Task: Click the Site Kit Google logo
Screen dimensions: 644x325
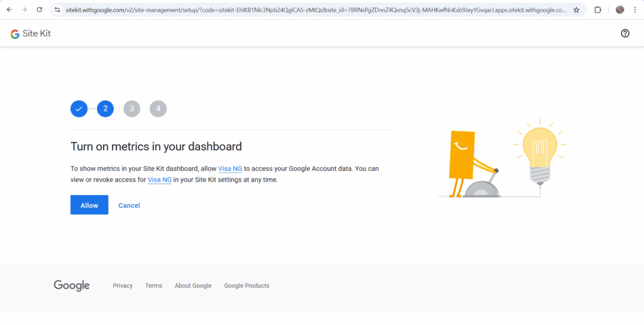Action: [15, 34]
